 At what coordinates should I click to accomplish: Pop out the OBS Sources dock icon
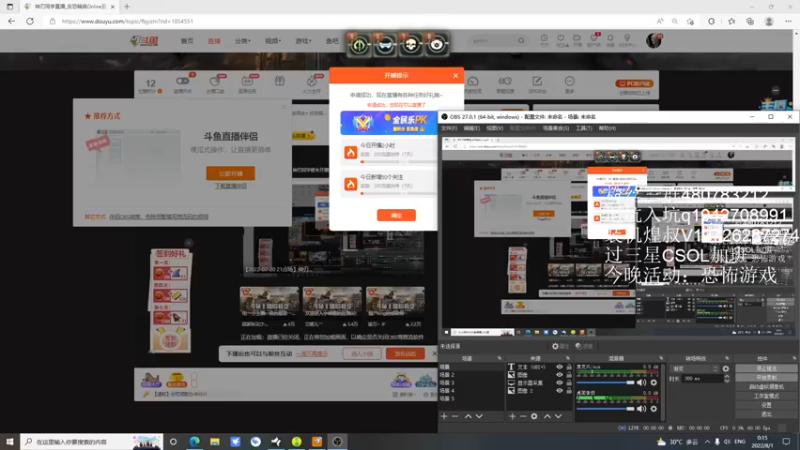[568, 358]
